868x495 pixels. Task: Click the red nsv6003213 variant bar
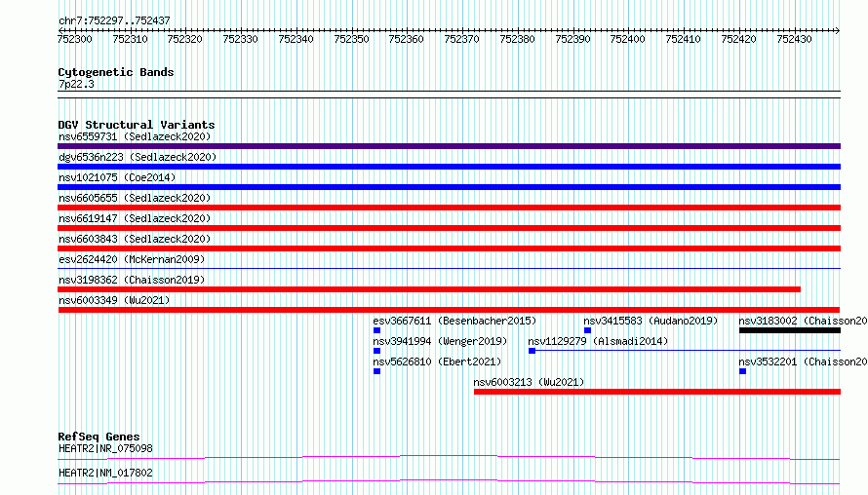click(657, 392)
